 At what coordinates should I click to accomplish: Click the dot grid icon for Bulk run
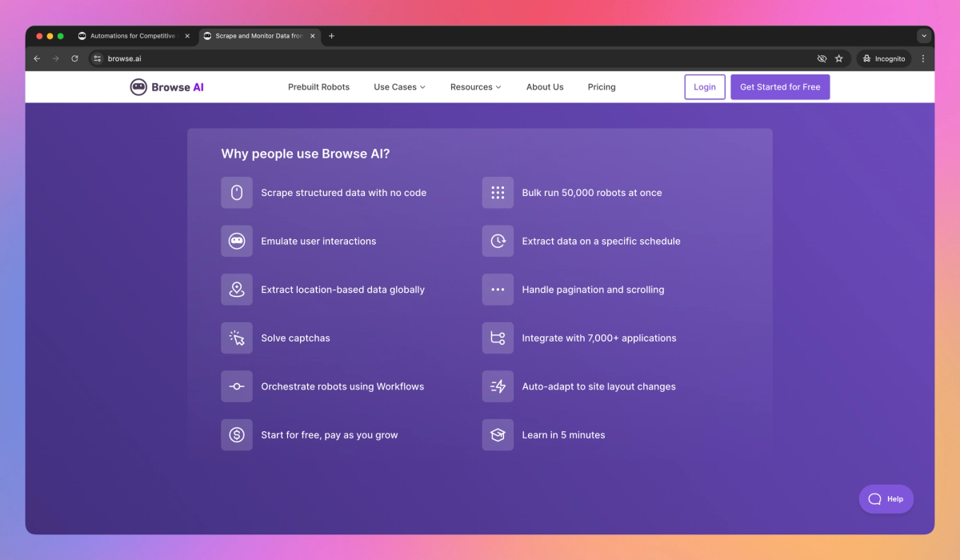coord(498,193)
